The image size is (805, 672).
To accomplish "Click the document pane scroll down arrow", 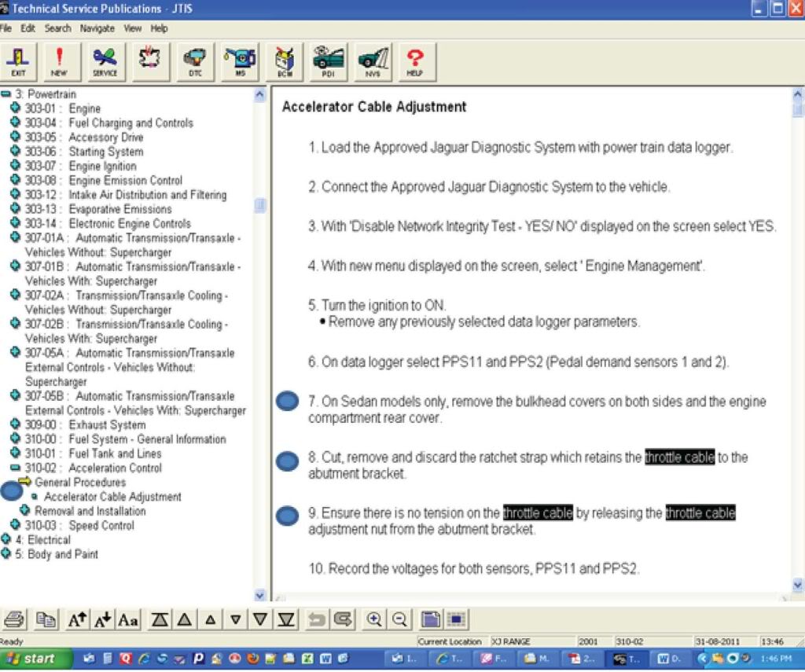I will point(798,585).
